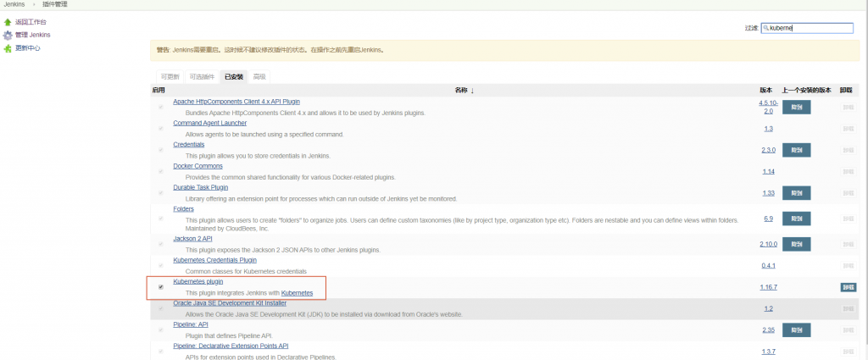
Task: Click the 启用 column header
Action: (158, 90)
